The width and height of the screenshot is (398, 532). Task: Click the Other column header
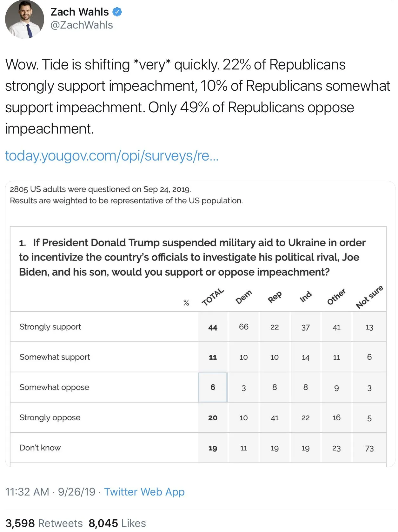pyautogui.click(x=336, y=297)
